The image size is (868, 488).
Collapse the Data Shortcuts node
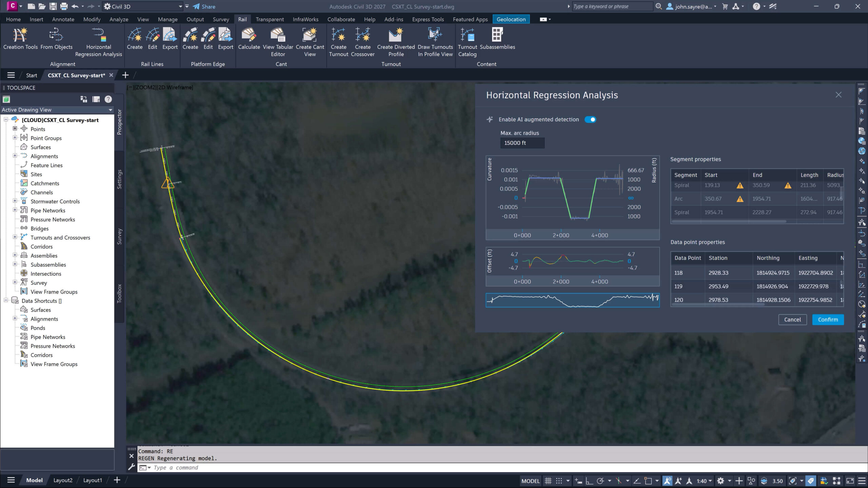(x=6, y=300)
